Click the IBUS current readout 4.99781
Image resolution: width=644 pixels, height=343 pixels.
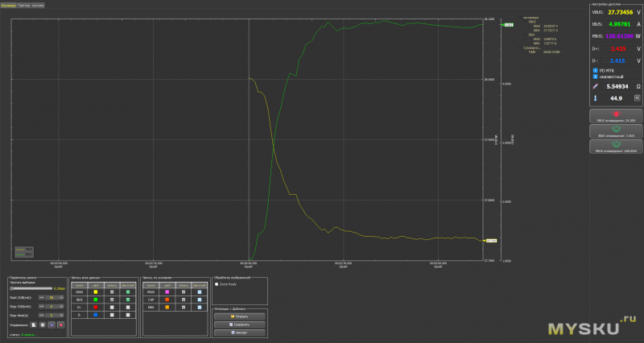[x=620, y=24]
